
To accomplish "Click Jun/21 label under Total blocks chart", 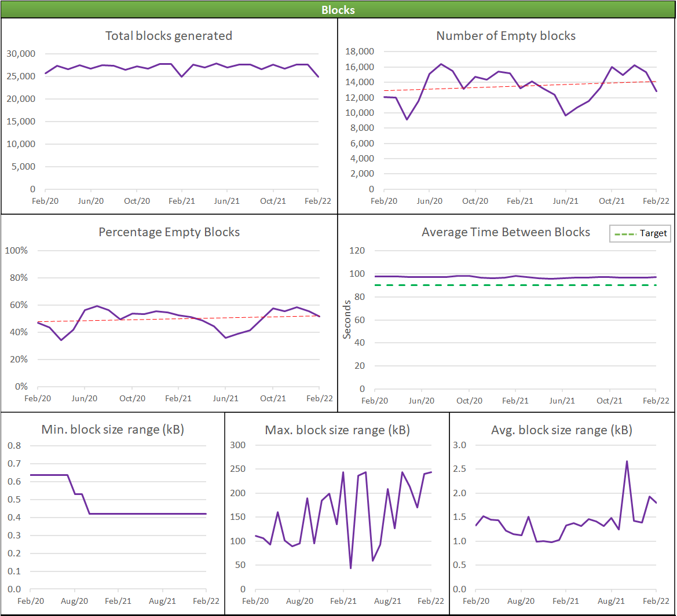I will (227, 201).
